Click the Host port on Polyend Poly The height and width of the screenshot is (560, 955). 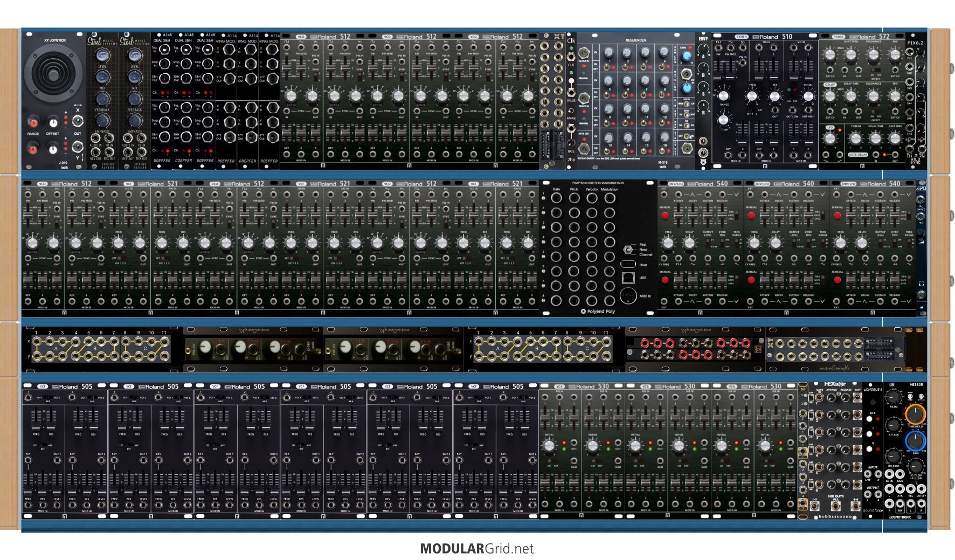(627, 264)
